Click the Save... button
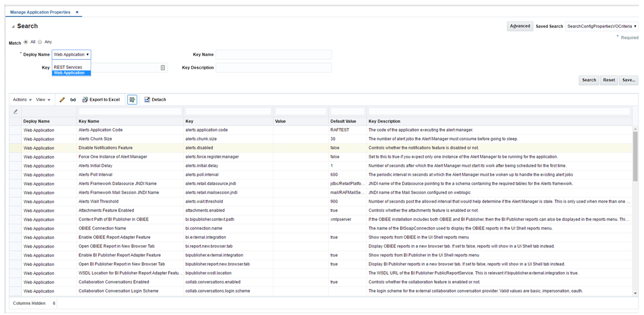The height and width of the screenshot is (315, 644). (629, 80)
